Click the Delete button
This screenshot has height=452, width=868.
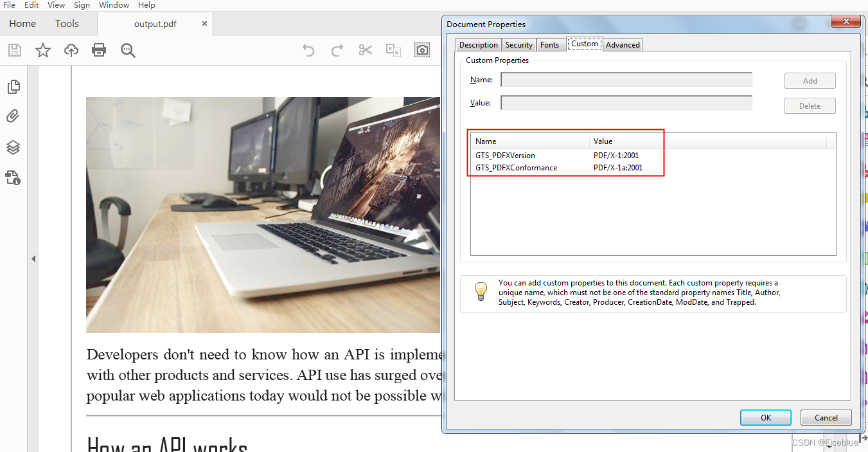click(810, 106)
